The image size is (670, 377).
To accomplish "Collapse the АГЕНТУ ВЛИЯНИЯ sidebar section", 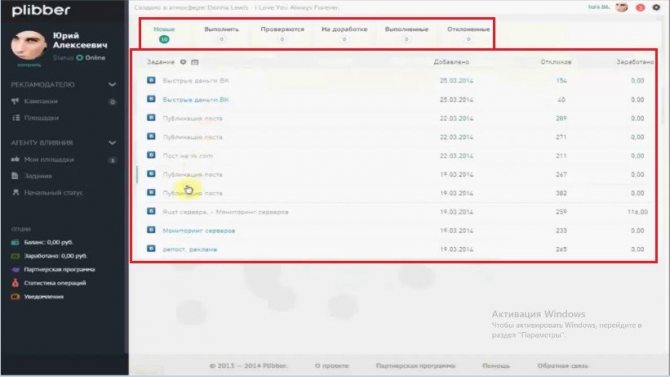I will [112, 143].
